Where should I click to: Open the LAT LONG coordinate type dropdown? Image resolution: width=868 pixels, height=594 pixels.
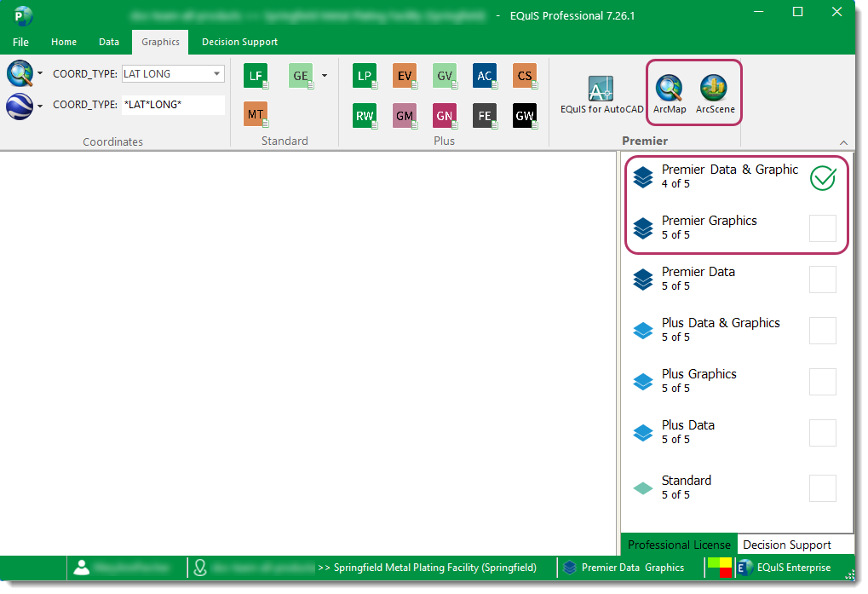click(217, 73)
